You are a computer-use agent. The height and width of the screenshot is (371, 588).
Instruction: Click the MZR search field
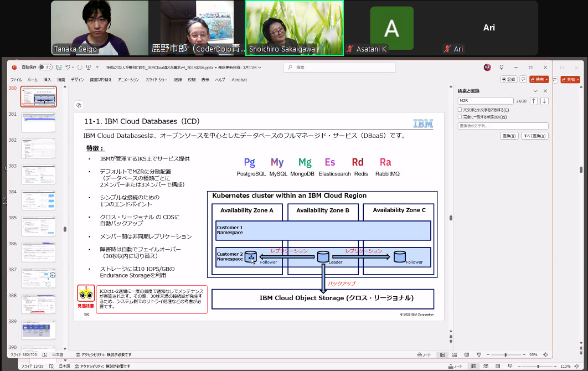click(486, 101)
